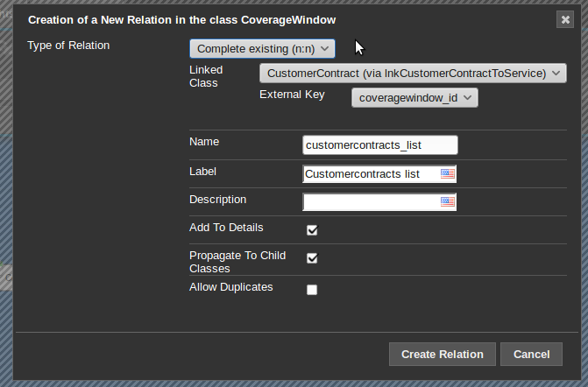The height and width of the screenshot is (387, 588).
Task: Click the 'Type of Relation' label
Action: [68, 46]
